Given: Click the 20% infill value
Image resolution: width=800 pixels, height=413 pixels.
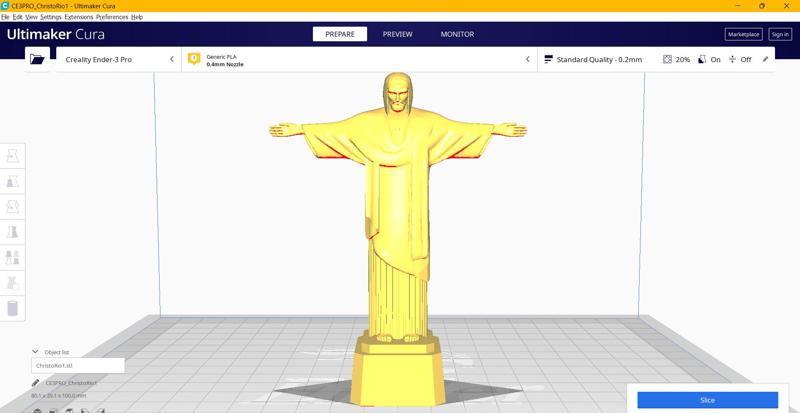Looking at the screenshot, I should (x=683, y=59).
